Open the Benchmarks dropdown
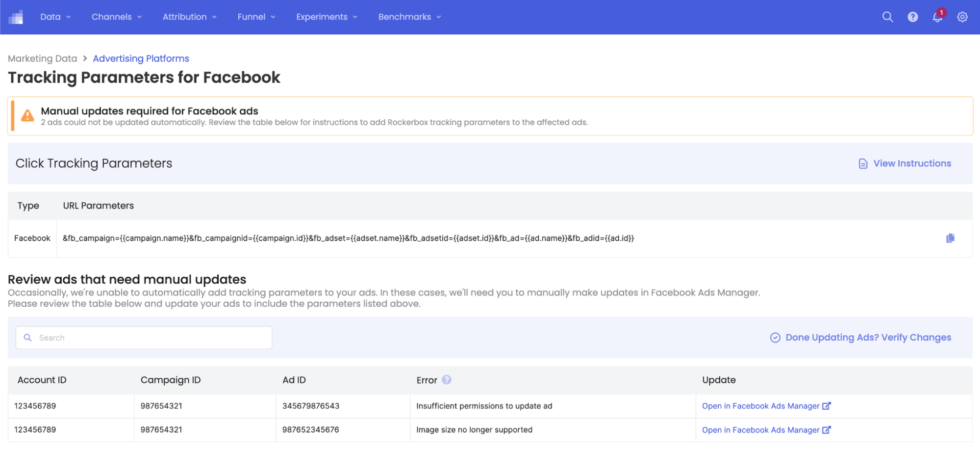Viewport: 980px width, 452px height. click(x=410, y=17)
